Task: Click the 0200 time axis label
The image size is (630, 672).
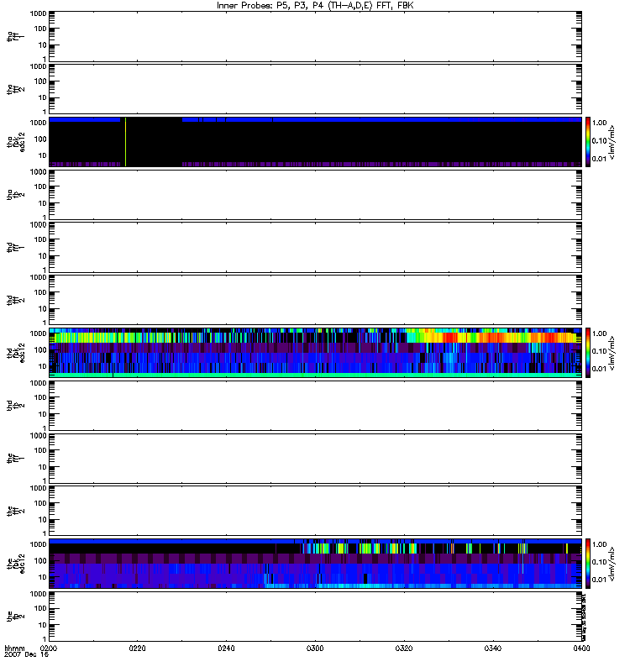Action: tap(49, 648)
